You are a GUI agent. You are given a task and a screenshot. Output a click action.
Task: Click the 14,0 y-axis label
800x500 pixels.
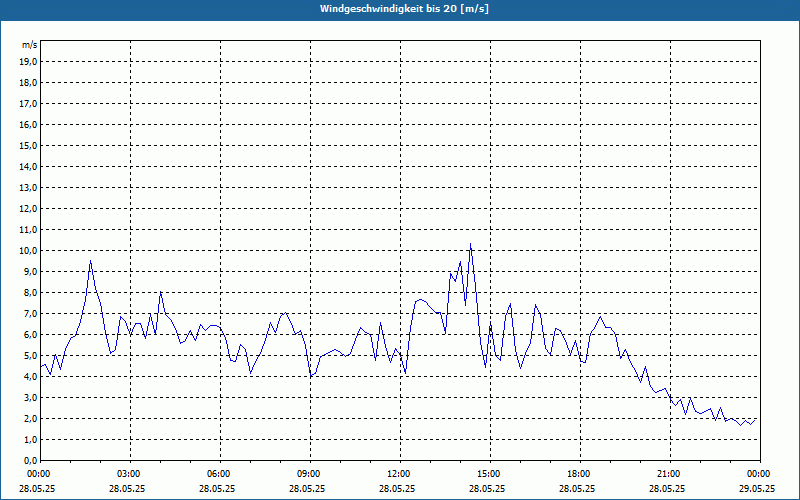coord(29,166)
